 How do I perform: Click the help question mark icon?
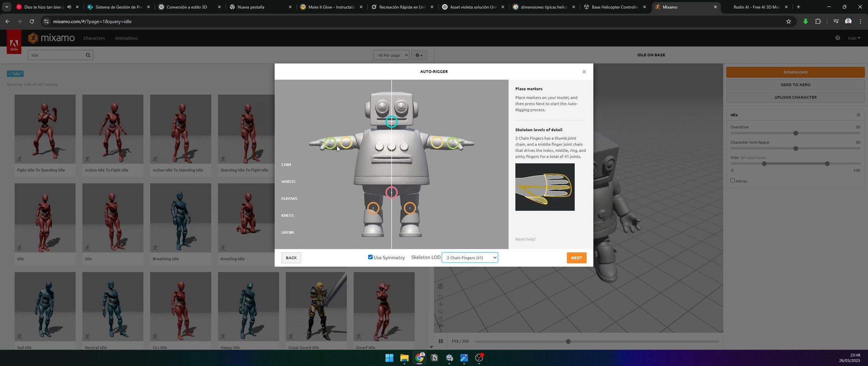point(838,38)
